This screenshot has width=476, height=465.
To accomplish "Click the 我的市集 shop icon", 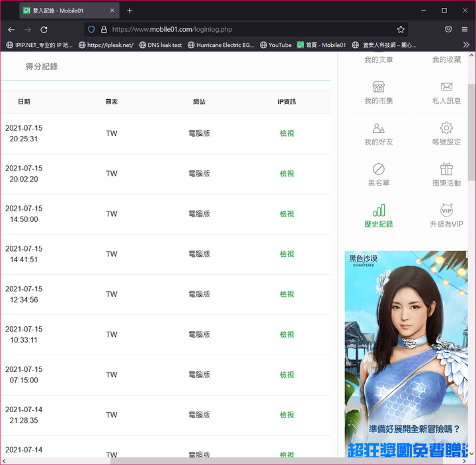I will pos(379,87).
